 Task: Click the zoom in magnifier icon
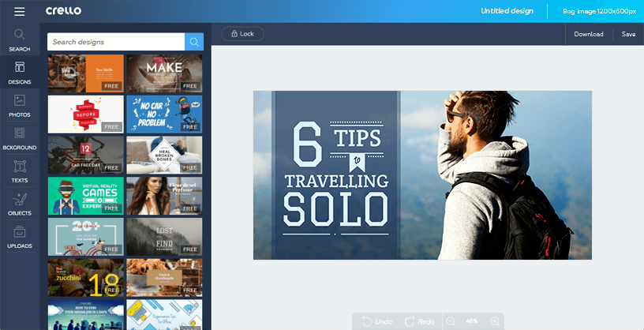coord(496,321)
